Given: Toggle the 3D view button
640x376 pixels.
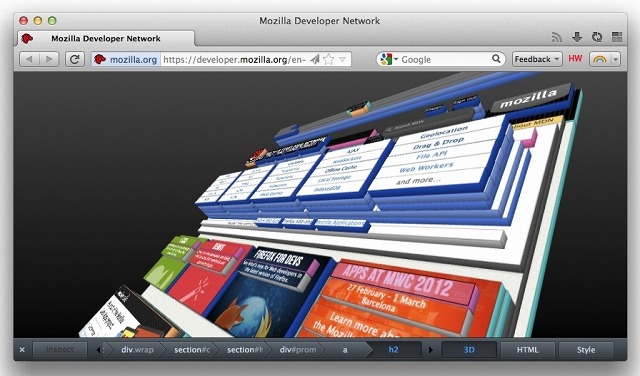Looking at the screenshot, I should pos(469,350).
